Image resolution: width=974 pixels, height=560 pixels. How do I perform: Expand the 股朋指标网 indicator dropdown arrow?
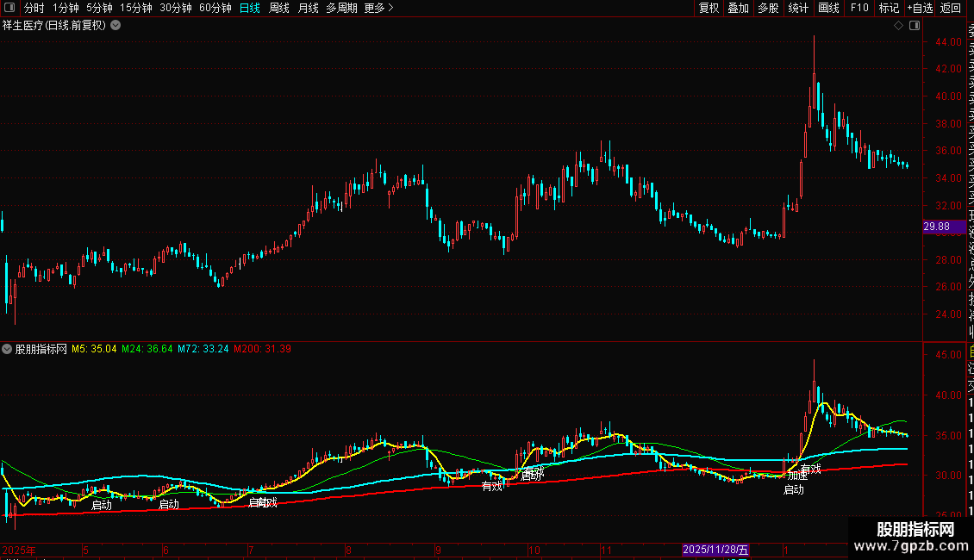(8, 350)
